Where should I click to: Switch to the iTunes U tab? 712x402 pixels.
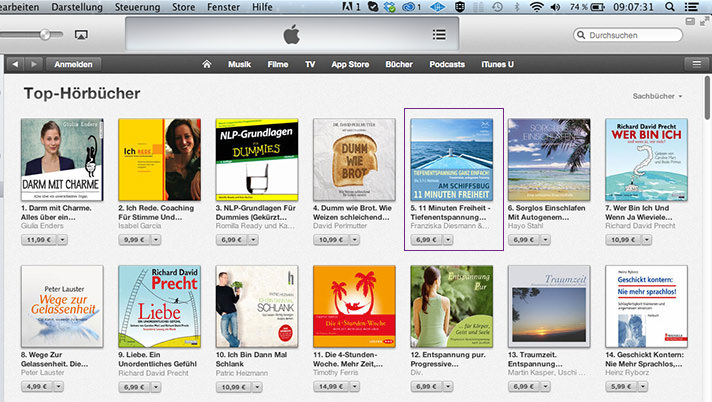[497, 64]
